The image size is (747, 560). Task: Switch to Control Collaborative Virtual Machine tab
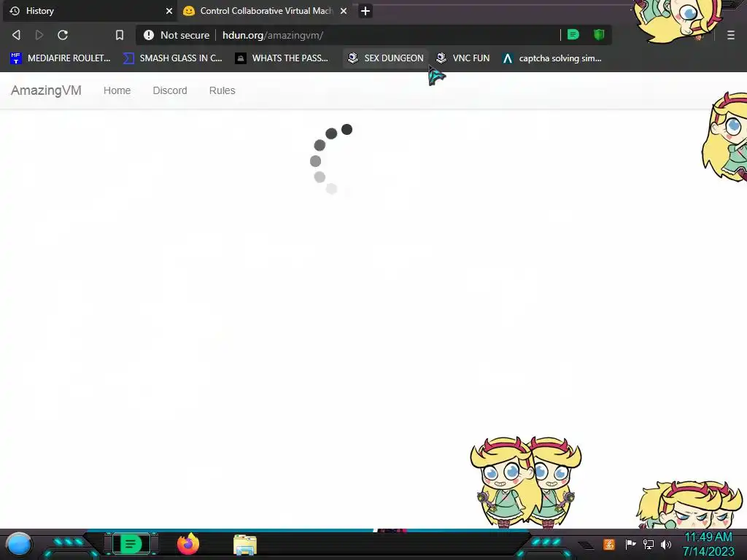pos(266,11)
